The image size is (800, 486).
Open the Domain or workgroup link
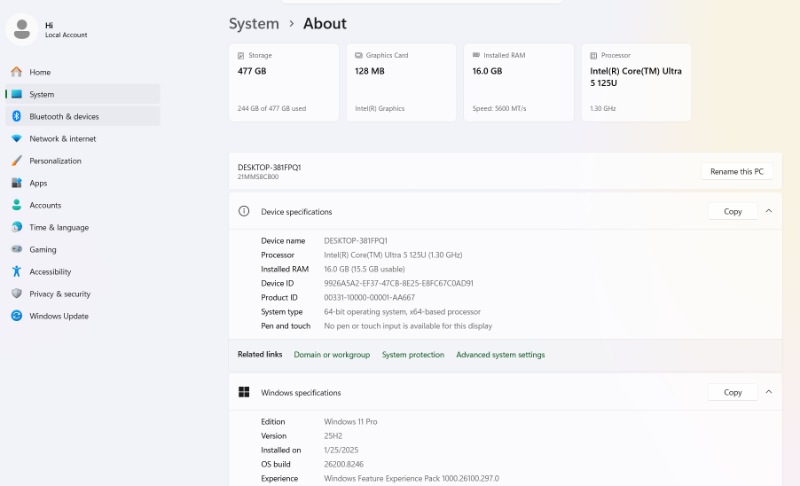332,355
